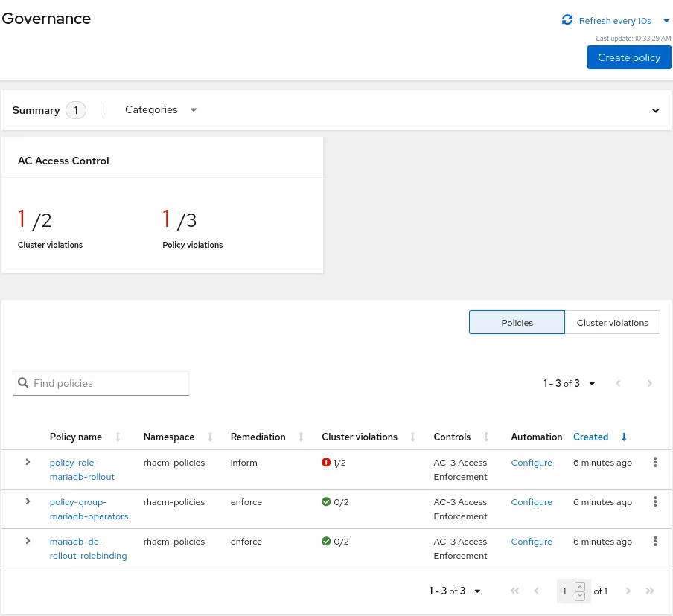
Task: Open kebab menu for mariadb-dc-rollout-rolebinding row
Action: [x=655, y=542]
